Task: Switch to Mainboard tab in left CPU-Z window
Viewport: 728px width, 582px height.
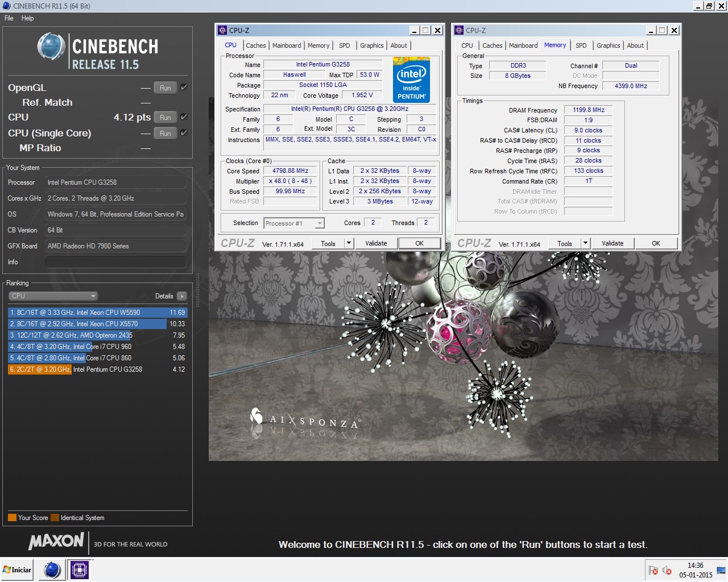Action: [x=287, y=45]
